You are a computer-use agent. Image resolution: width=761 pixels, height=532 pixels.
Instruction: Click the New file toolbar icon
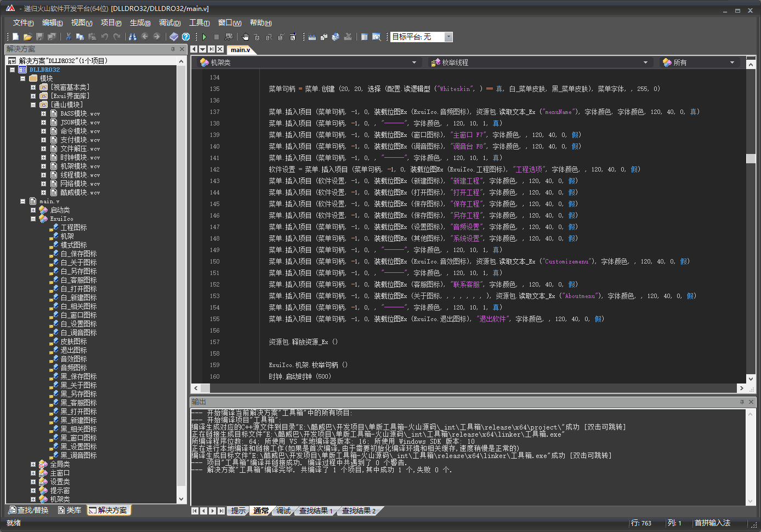point(15,37)
